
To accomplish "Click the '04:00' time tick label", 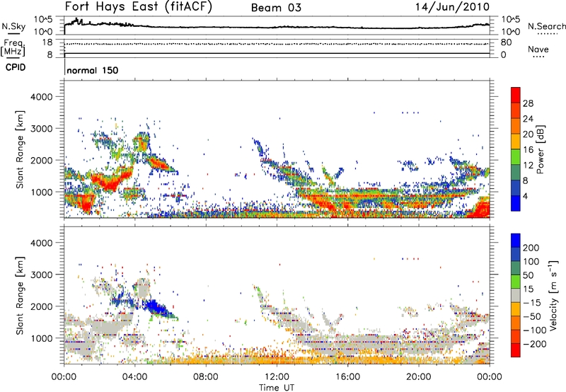I will (x=135, y=377).
